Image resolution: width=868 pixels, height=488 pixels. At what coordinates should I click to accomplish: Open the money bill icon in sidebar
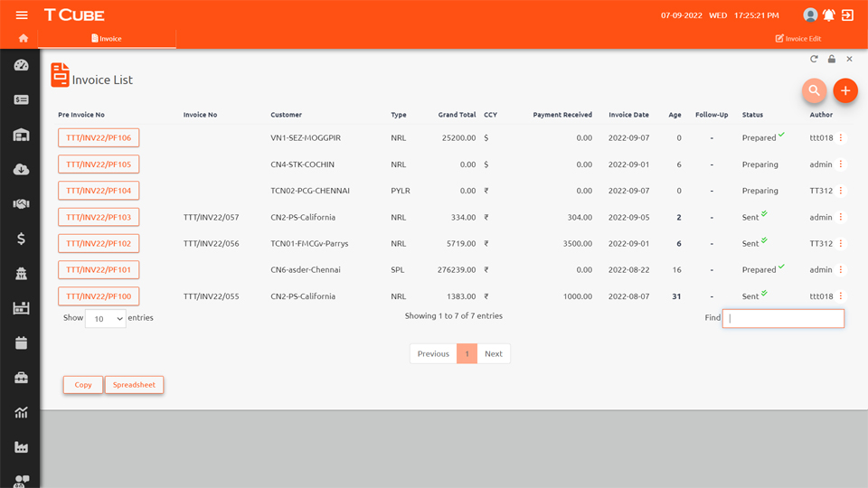(21, 99)
